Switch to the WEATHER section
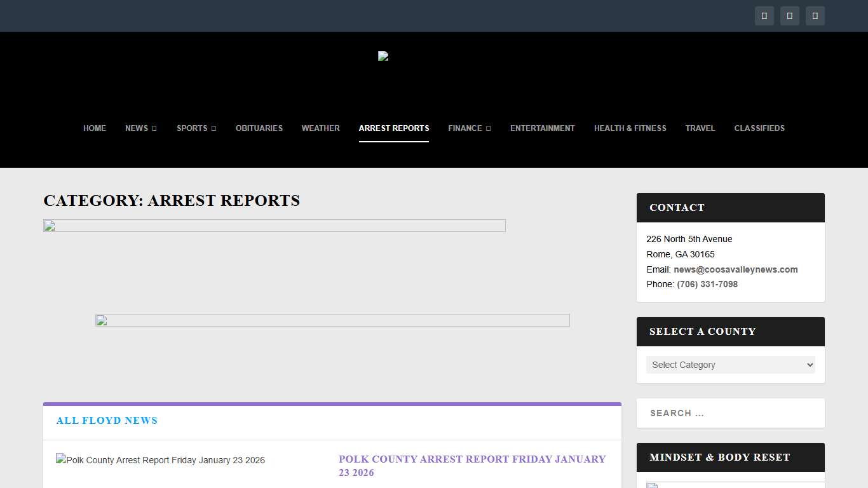Image resolution: width=868 pixels, height=488 pixels. point(320,128)
